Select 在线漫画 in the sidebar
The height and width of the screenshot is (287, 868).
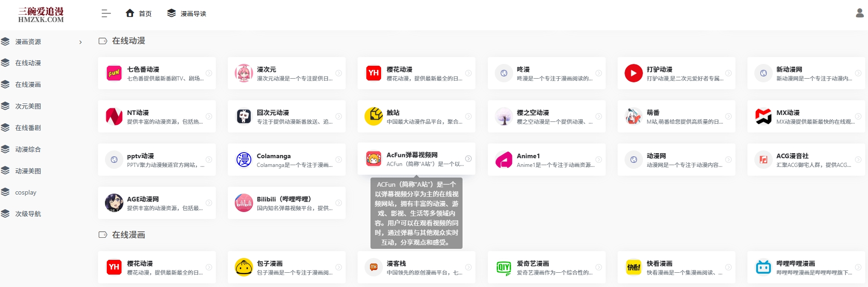click(28, 85)
